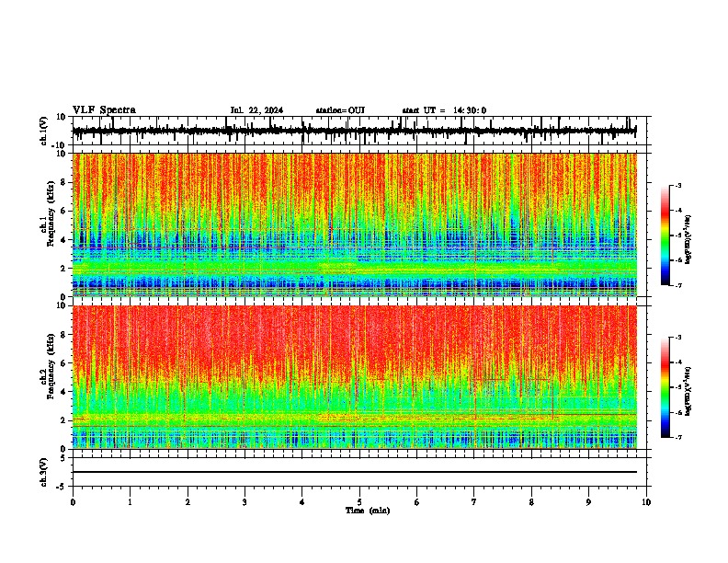Click time axis tick label "3"
Image resolution: width=728 pixels, height=563 pixels.
tap(245, 502)
